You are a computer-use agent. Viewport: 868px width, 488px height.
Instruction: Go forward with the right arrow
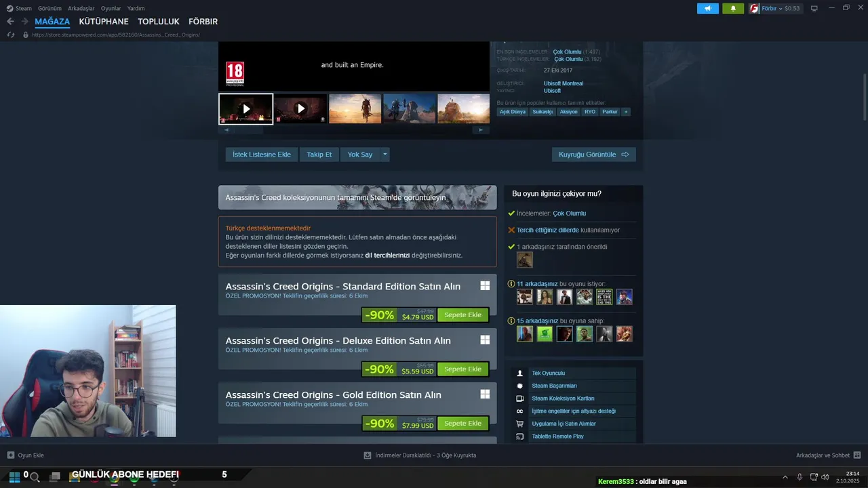[x=24, y=22]
